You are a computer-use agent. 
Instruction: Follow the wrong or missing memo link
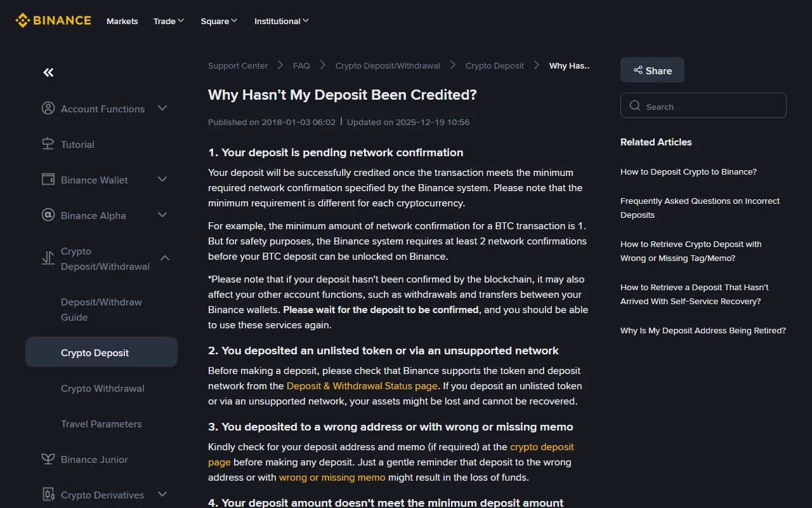[x=332, y=477]
